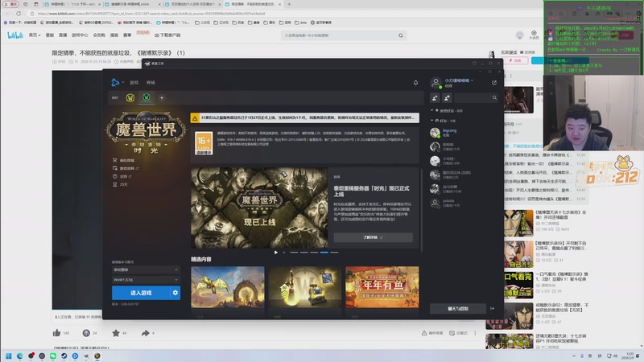Select the highlighted blue carousel indicator
Screen dimensions: 644x362
click(x=324, y=253)
